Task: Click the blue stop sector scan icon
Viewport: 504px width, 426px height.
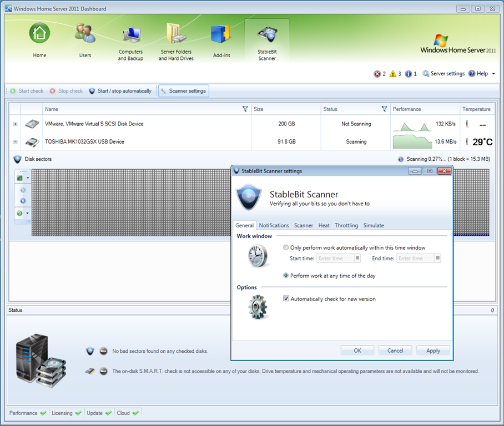Action: pos(23,201)
